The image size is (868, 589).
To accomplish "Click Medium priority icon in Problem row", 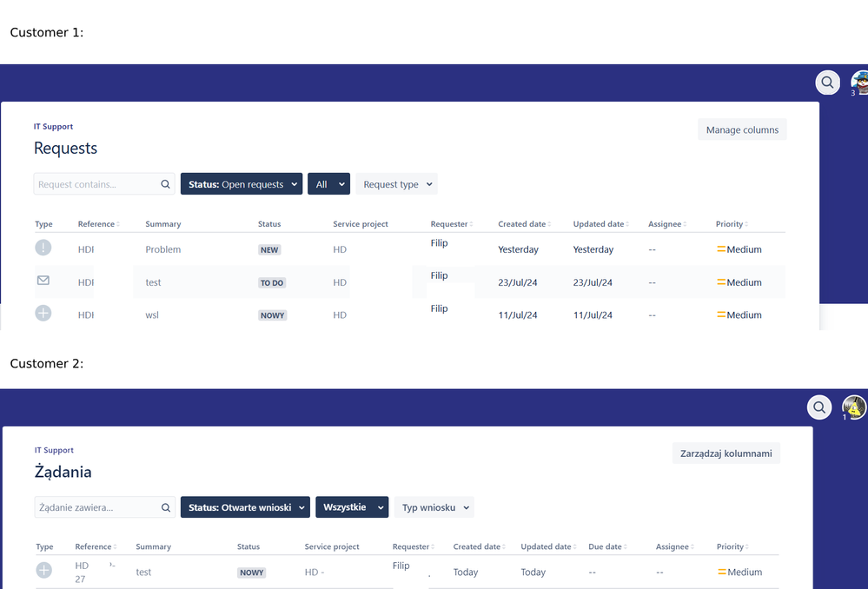I will (721, 249).
